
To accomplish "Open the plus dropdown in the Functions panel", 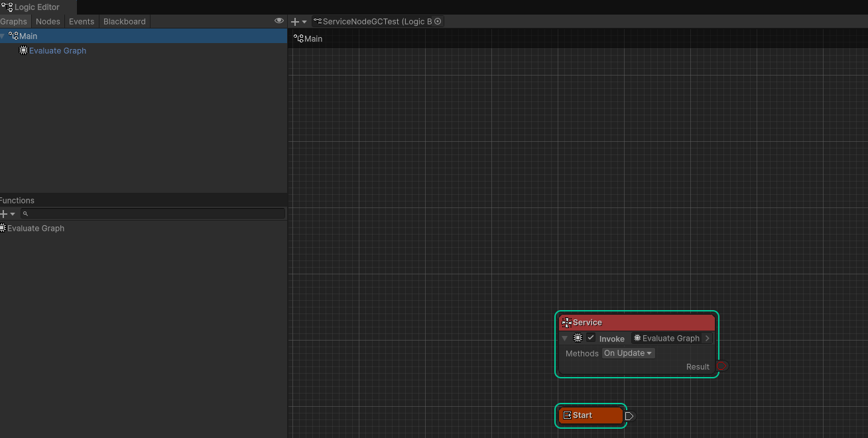I will (7, 214).
